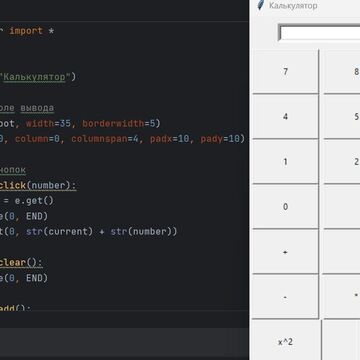Place cursor on the import keyword
Image resolution: width=360 pixels, height=360 pixels.
[26, 31]
